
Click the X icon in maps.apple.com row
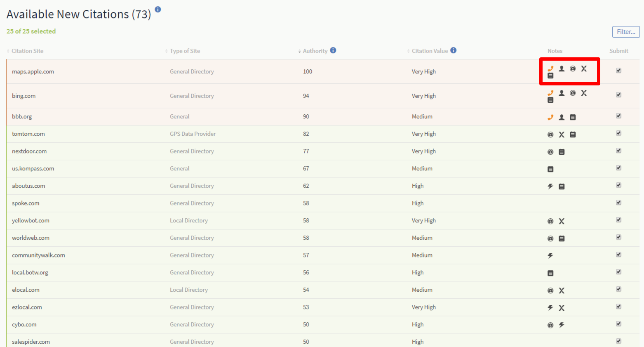(x=584, y=68)
